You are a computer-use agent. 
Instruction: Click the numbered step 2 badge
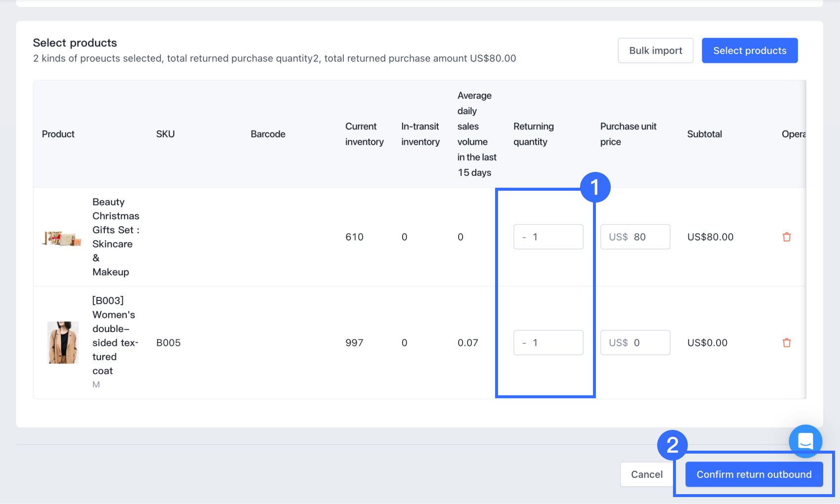[672, 445]
